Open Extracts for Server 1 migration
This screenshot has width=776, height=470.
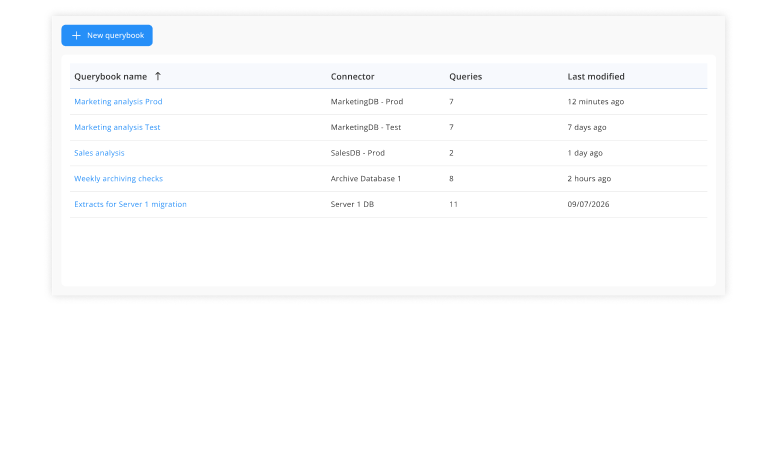click(130, 204)
